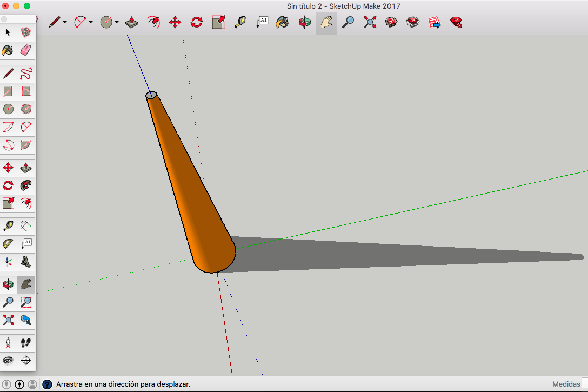
Task: Click Zoom Extents in the left palette
Action: click(8, 320)
